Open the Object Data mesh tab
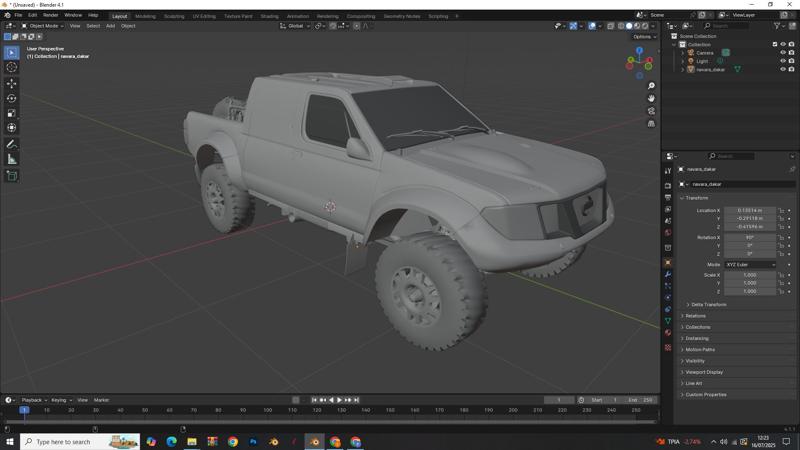This screenshot has height=450, width=800. click(x=668, y=321)
